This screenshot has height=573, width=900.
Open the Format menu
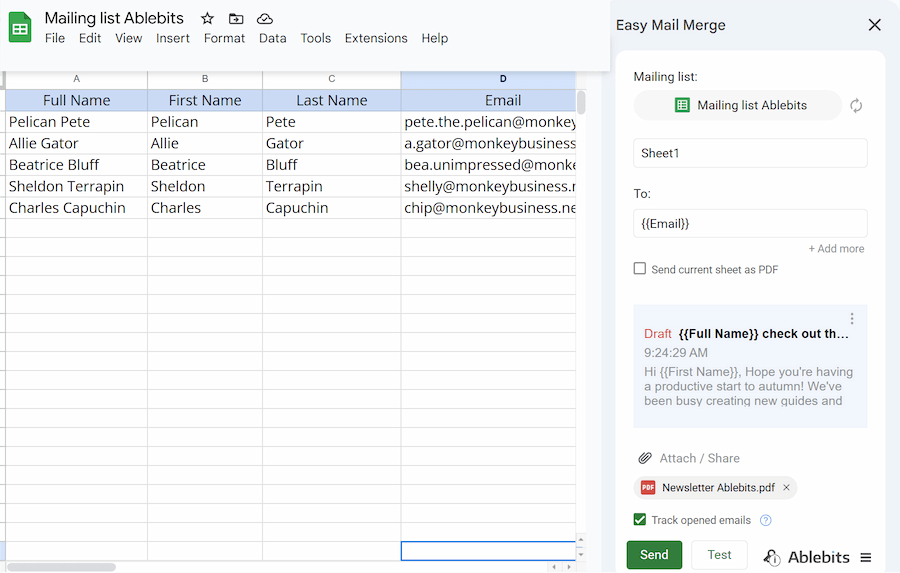(x=224, y=38)
